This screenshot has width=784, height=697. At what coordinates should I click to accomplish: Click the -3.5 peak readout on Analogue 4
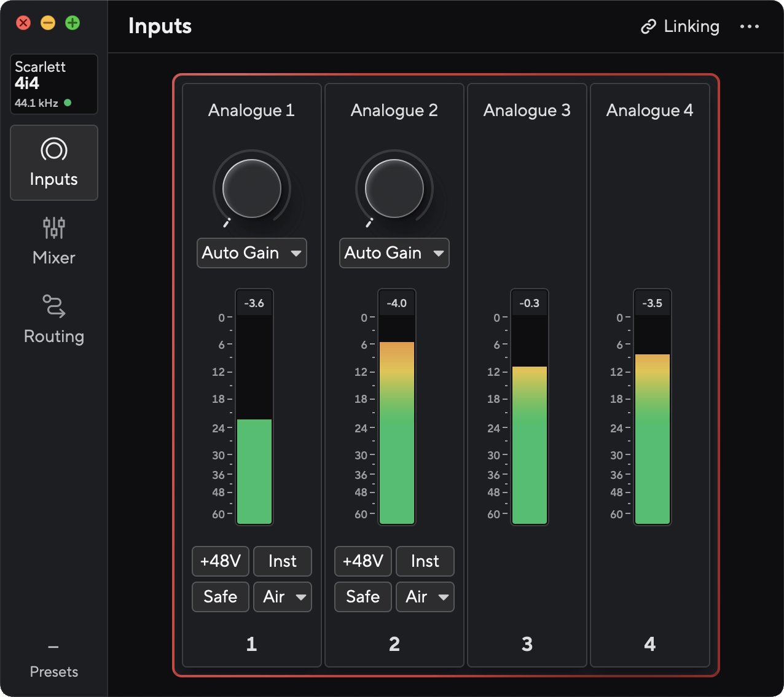coord(653,303)
